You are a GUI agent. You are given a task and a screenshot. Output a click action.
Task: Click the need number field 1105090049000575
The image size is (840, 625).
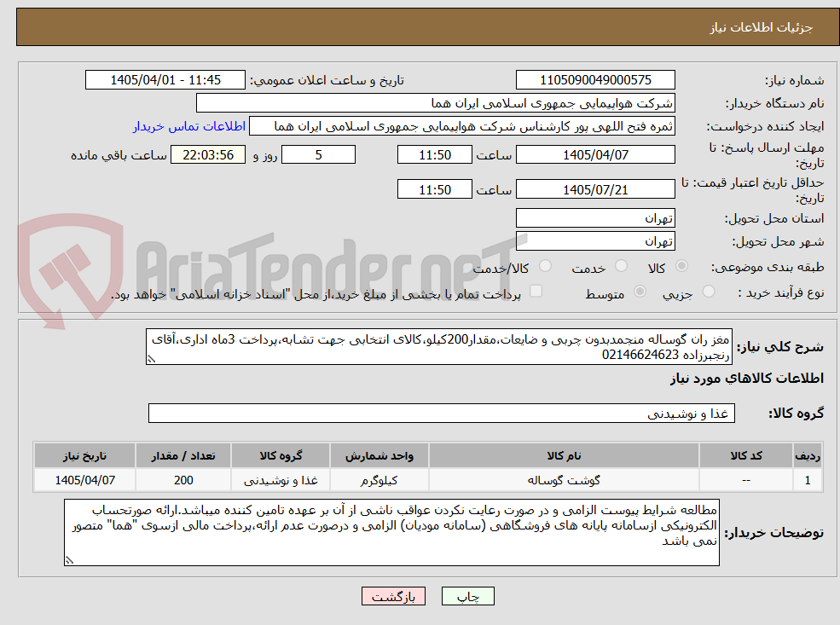coord(595,80)
